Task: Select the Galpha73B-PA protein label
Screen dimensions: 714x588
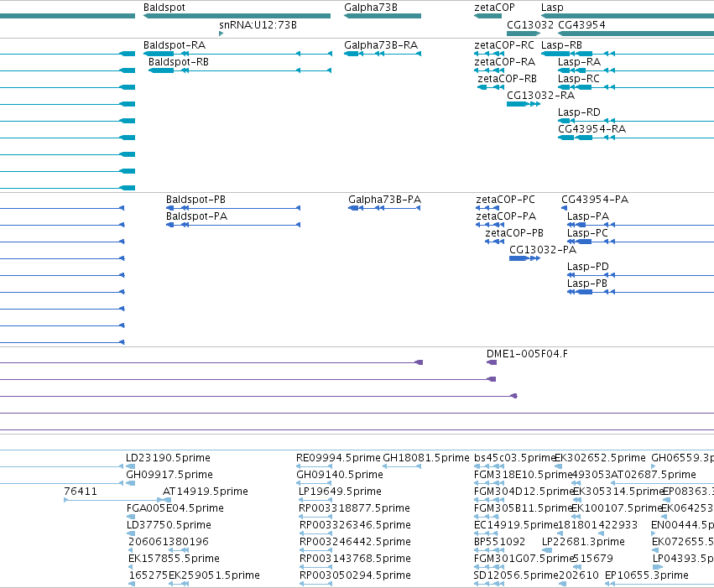Action: pyautogui.click(x=385, y=200)
